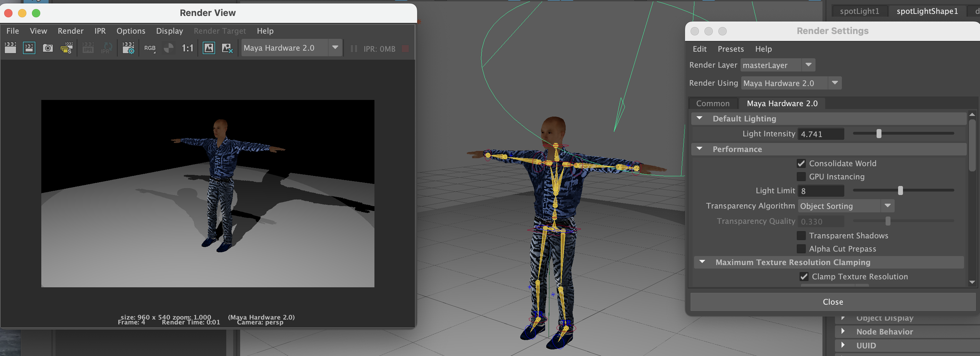Viewport: 980px width, 356px height.
Task: Click the Close button in Render Settings
Action: click(x=833, y=302)
